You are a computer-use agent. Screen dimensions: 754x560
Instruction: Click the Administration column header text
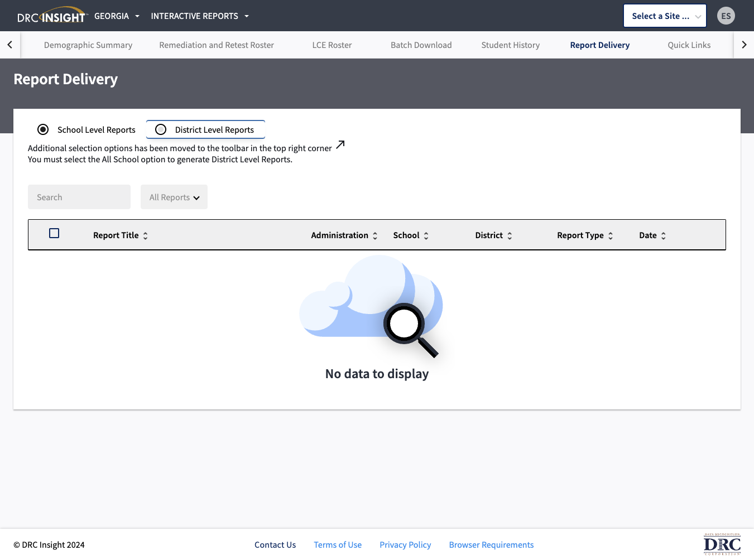pos(339,235)
